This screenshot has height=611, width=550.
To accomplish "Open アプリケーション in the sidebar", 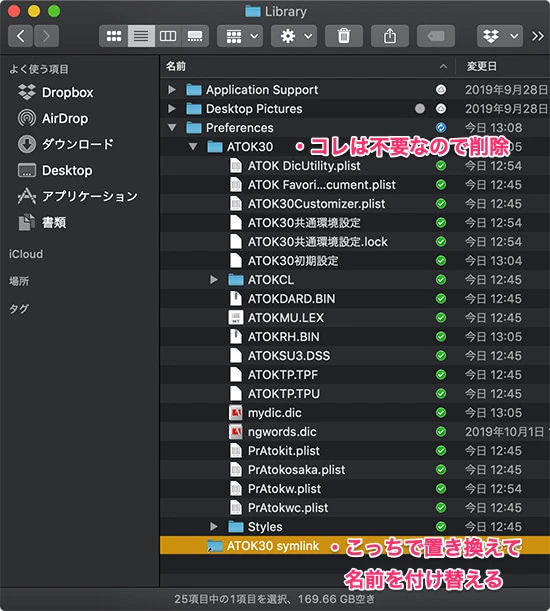I will point(78,196).
